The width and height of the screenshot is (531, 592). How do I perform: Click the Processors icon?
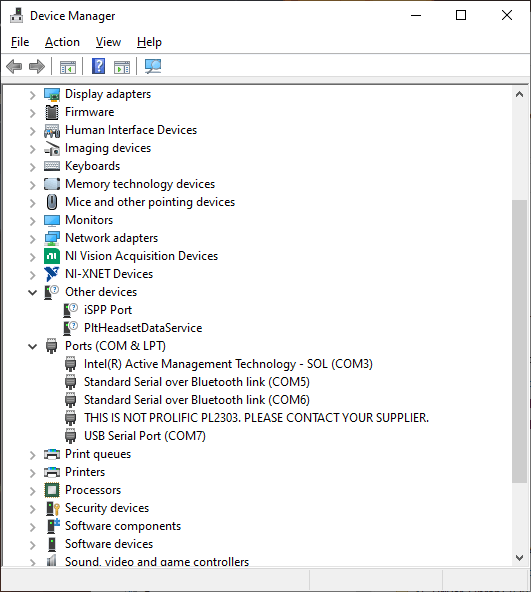[52, 490]
